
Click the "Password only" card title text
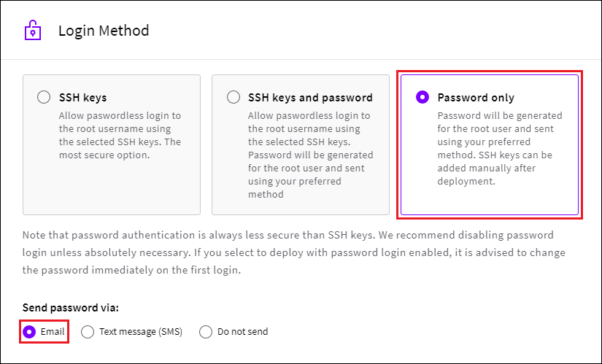point(476,98)
